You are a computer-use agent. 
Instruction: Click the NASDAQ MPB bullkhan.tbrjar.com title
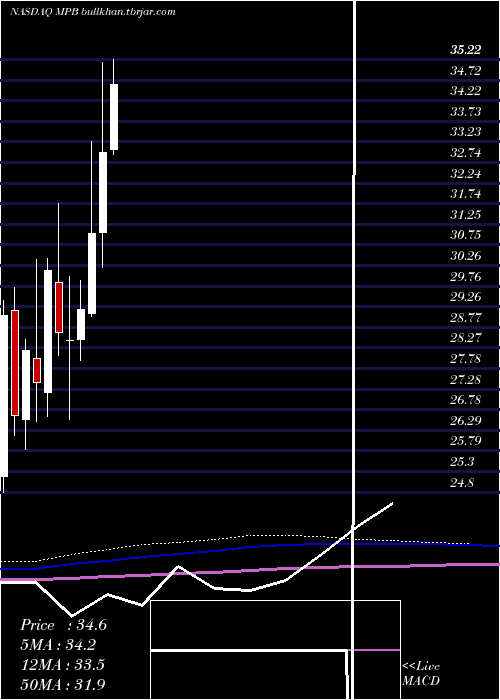(x=92, y=12)
